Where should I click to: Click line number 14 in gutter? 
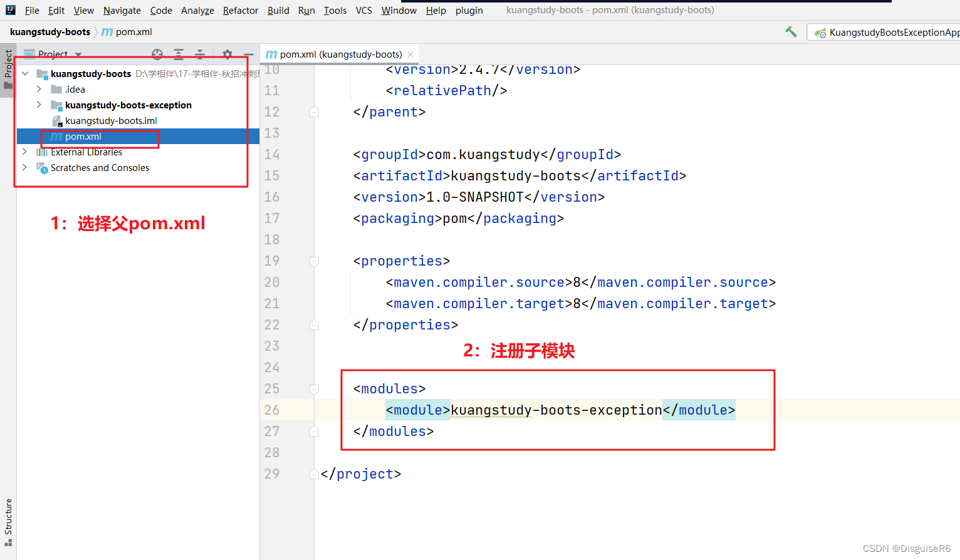tap(272, 155)
